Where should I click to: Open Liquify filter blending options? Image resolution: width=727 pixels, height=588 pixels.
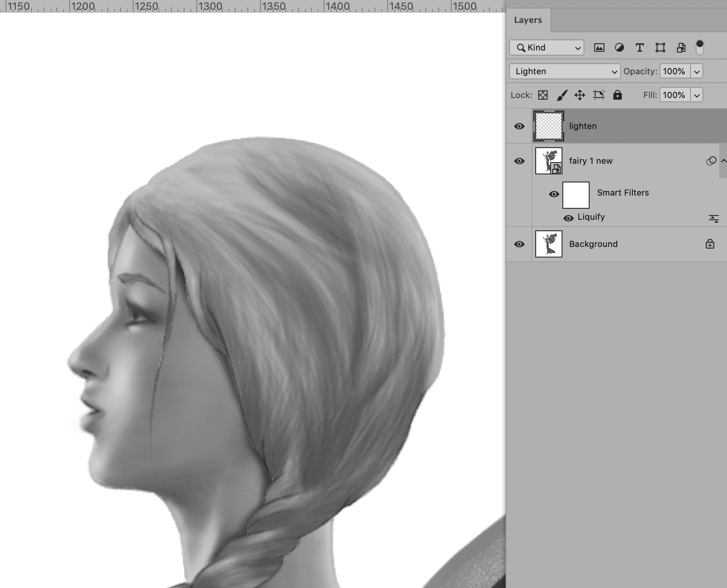(x=714, y=218)
